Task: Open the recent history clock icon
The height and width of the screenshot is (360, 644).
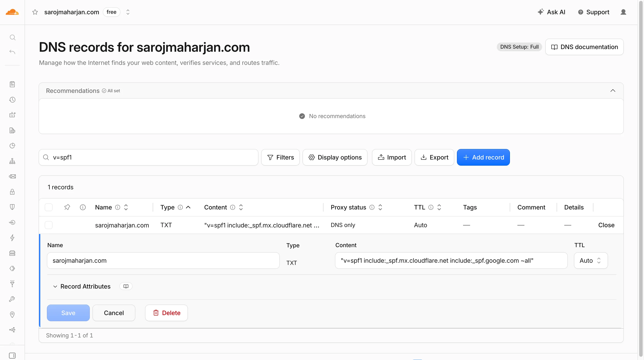Action: click(12, 100)
